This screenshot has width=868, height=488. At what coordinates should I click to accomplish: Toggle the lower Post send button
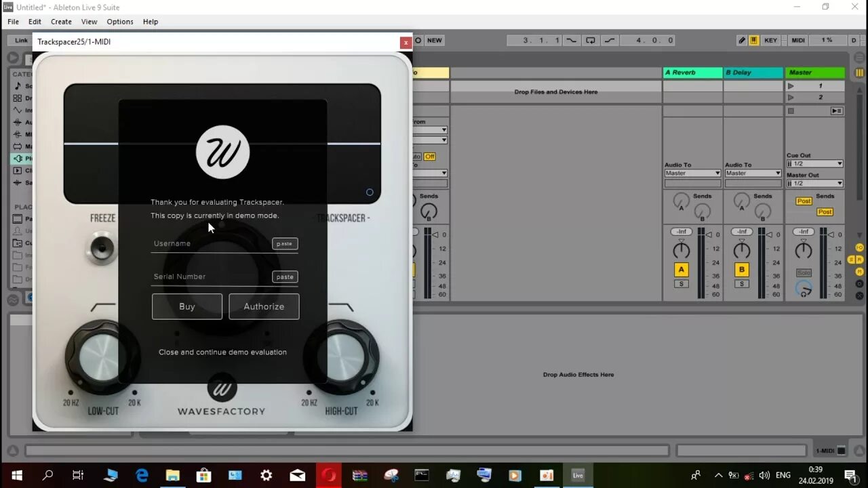(x=825, y=212)
